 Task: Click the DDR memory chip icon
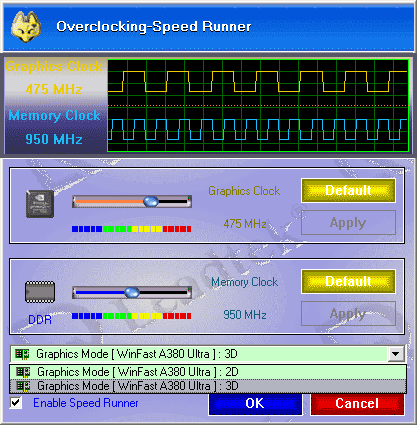40,292
